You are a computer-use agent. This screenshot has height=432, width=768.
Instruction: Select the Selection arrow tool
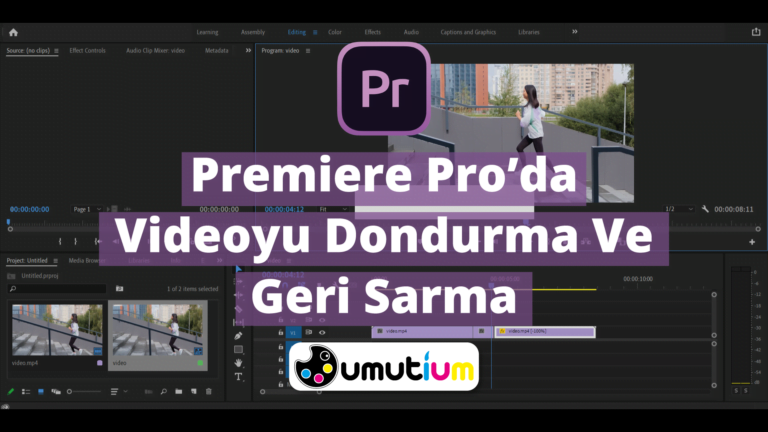click(239, 269)
